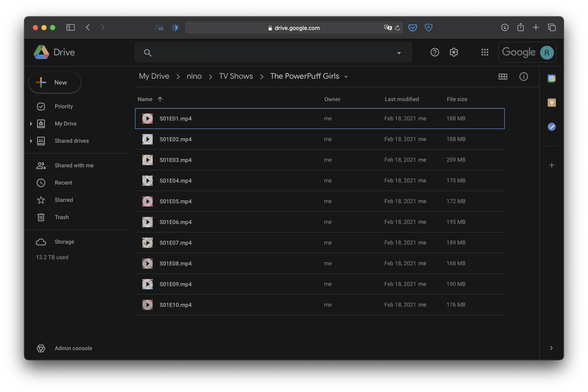588x392 pixels.
Task: Select the S01E05.mp4 video thumbnail
Action: pos(148,202)
